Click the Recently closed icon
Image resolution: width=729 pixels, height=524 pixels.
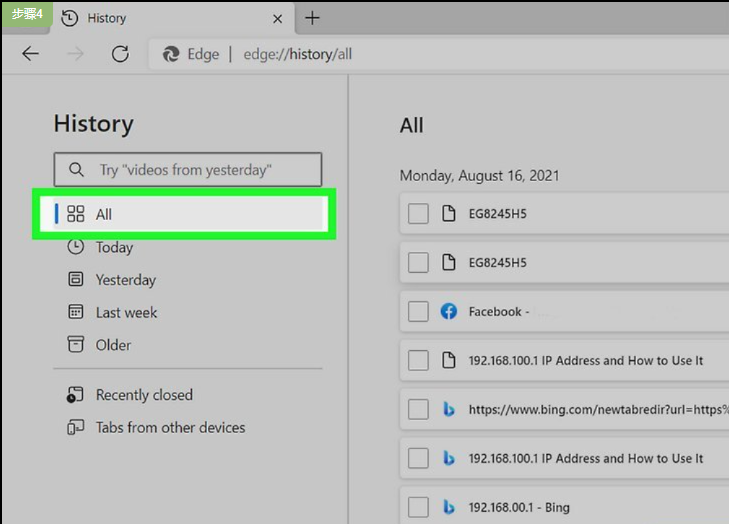coord(75,395)
